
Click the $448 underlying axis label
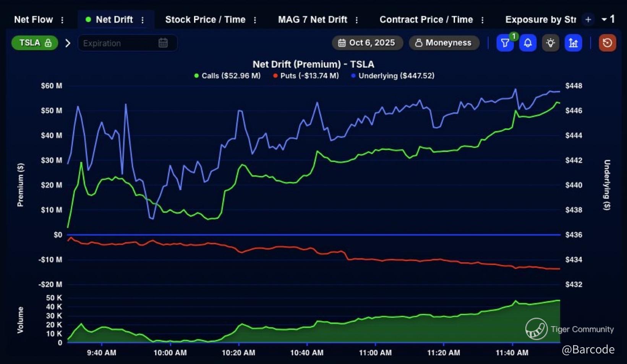pyautogui.click(x=574, y=86)
